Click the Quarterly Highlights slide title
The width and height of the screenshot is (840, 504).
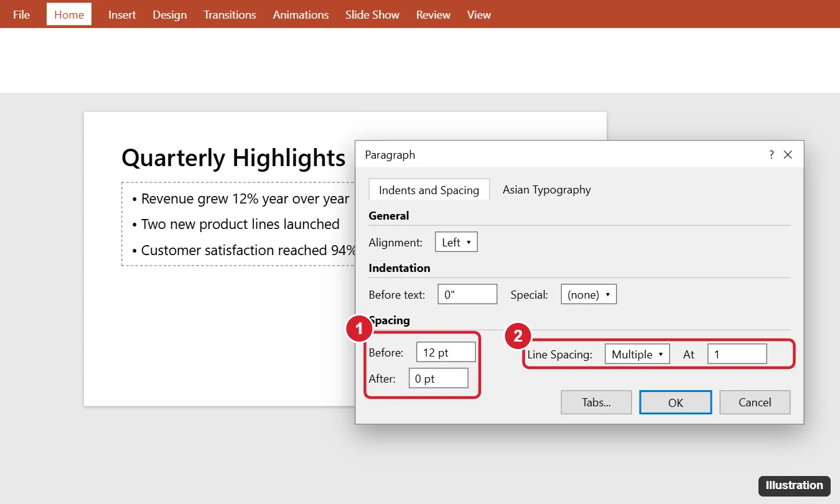233,157
